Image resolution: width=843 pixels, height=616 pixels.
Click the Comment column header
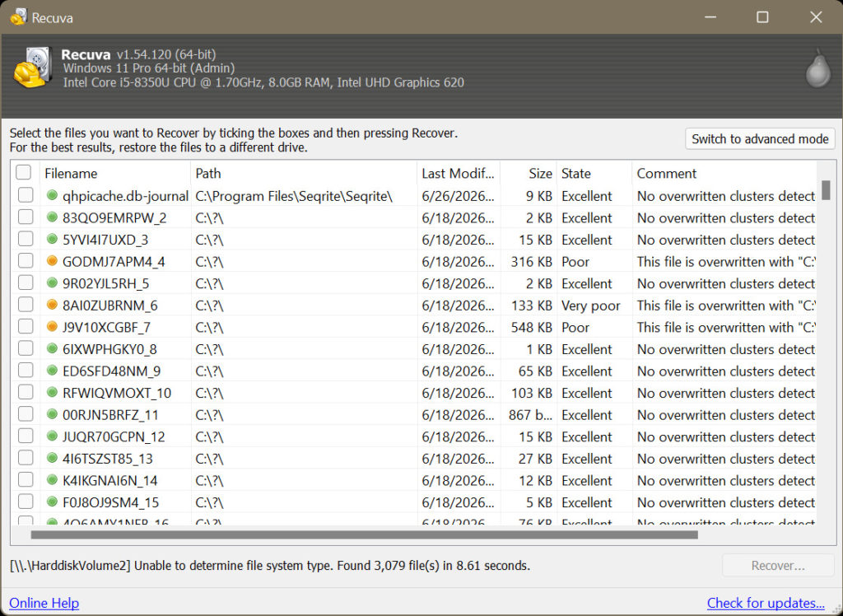click(x=724, y=173)
